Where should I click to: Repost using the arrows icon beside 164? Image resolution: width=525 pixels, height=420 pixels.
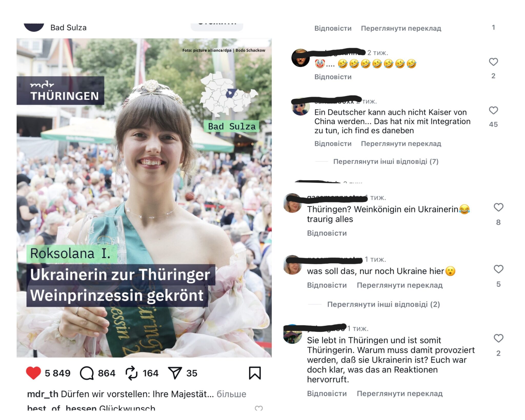(132, 373)
